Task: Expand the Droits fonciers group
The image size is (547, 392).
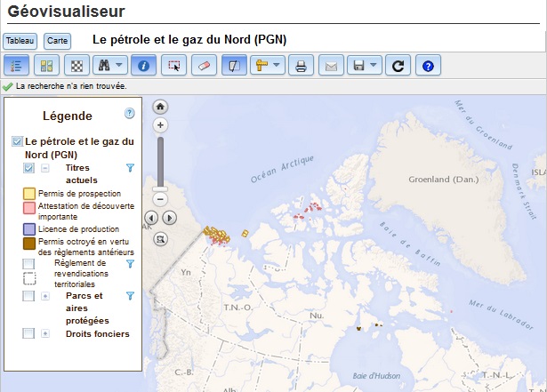Action: [45, 333]
